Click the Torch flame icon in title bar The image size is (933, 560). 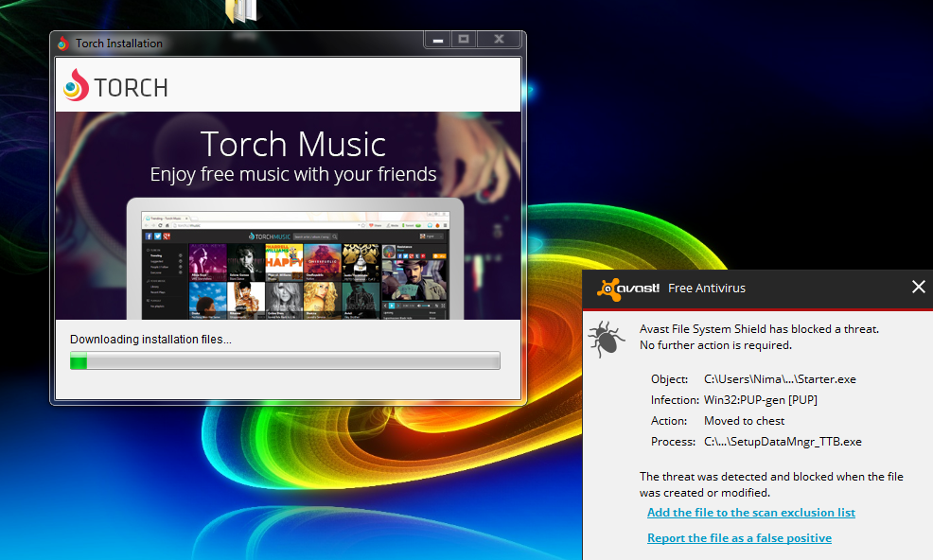point(63,44)
